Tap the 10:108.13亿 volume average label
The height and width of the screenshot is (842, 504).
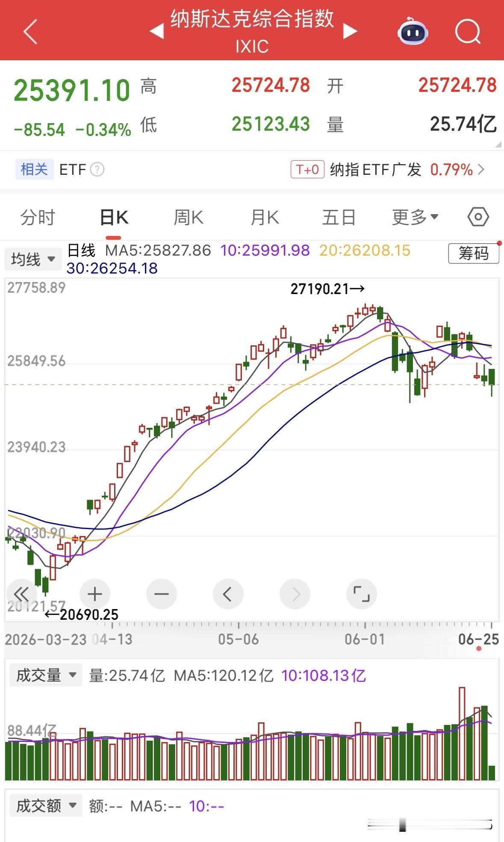(x=324, y=676)
